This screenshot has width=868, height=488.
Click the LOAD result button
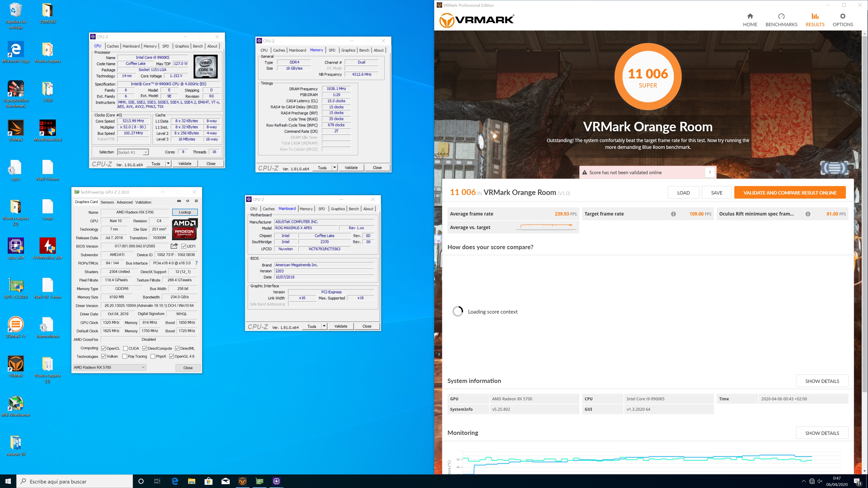683,193
